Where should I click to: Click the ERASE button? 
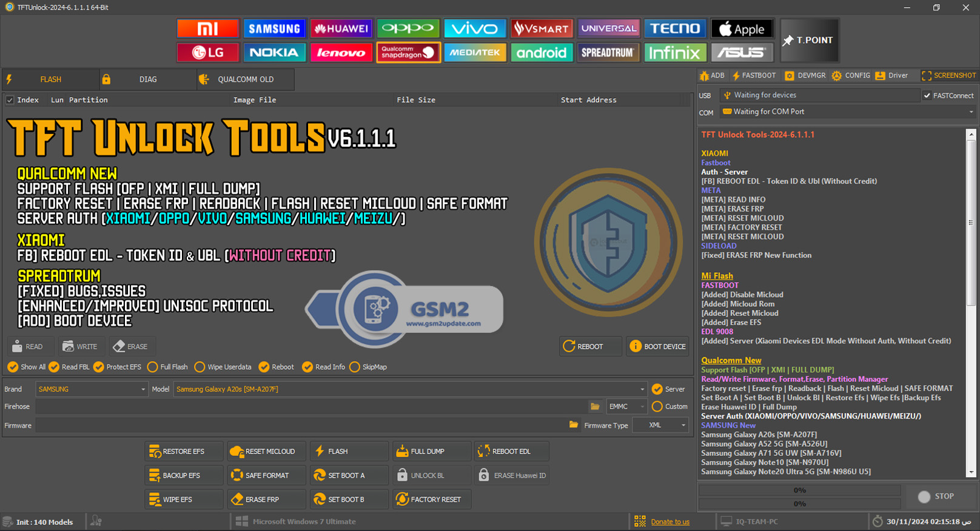pos(132,347)
